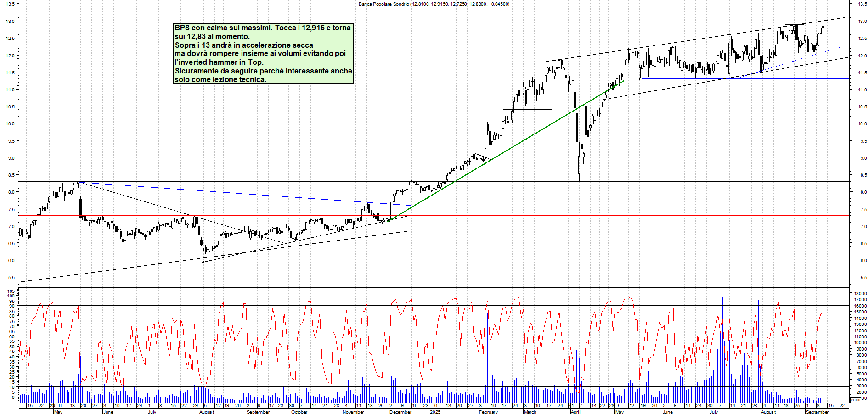Click volume scale value "1000"
Viewport: 868px width, 414px height.
point(862,398)
